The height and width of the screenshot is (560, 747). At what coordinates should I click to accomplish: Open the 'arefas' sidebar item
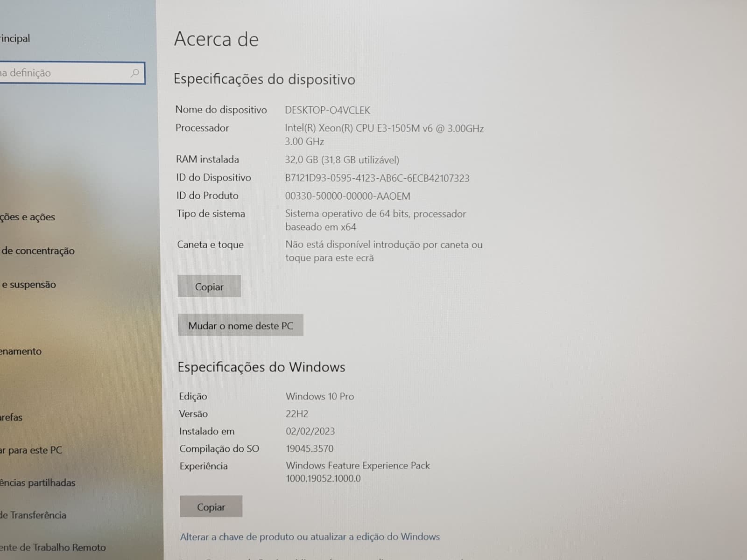pyautogui.click(x=11, y=418)
